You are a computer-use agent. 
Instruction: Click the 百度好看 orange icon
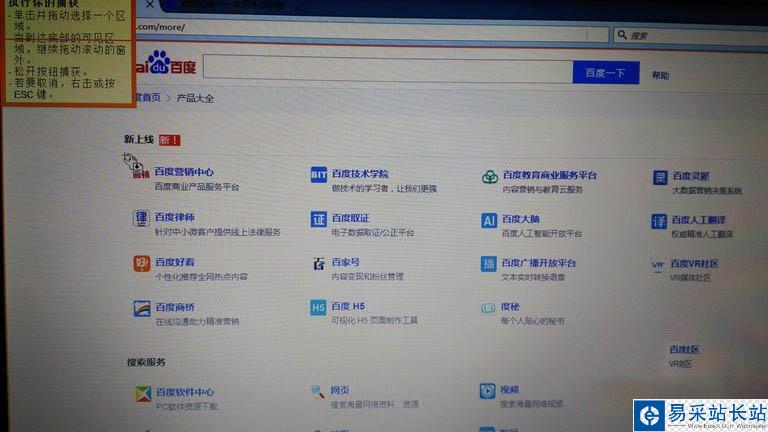(142, 264)
